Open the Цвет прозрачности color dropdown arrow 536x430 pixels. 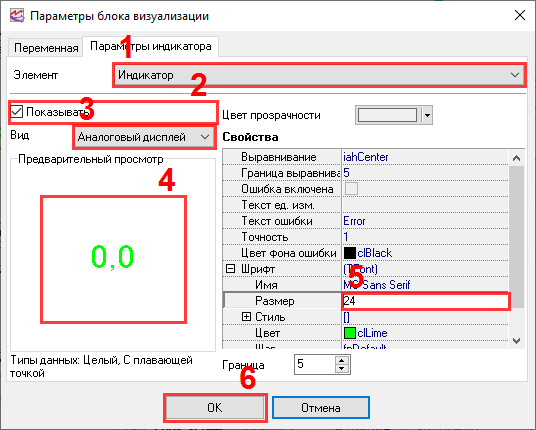click(x=427, y=115)
